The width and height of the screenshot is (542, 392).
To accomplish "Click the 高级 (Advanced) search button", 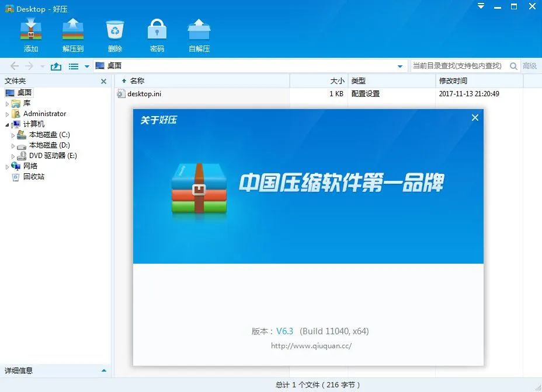I will 530,66.
